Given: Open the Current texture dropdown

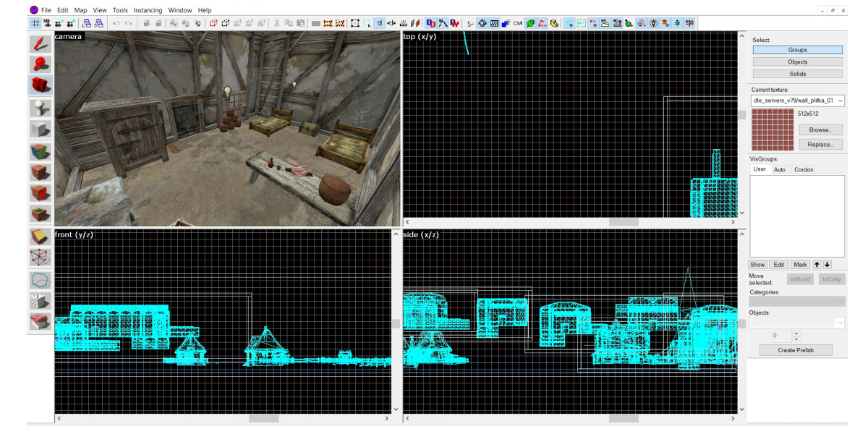Looking at the screenshot, I should 799,101.
